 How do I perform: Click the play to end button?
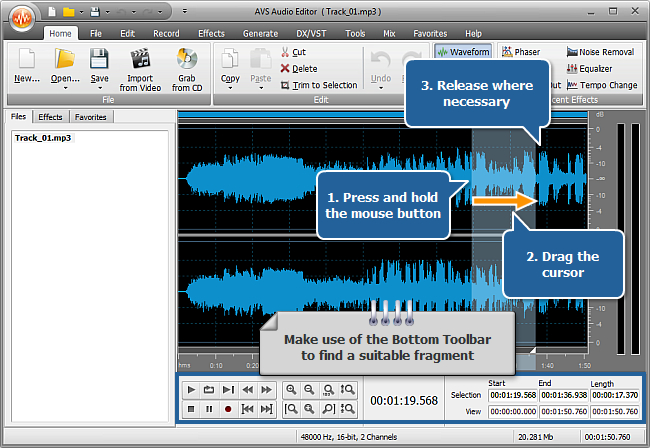(x=228, y=390)
